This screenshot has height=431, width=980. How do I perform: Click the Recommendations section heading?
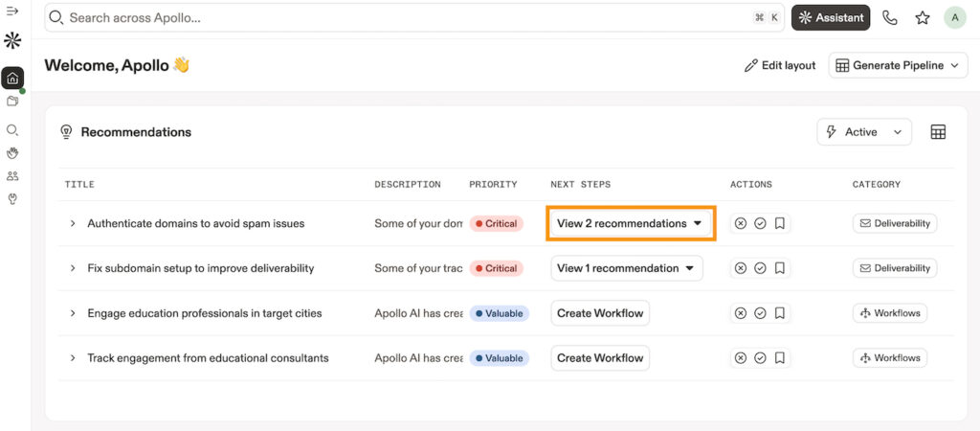pos(136,132)
